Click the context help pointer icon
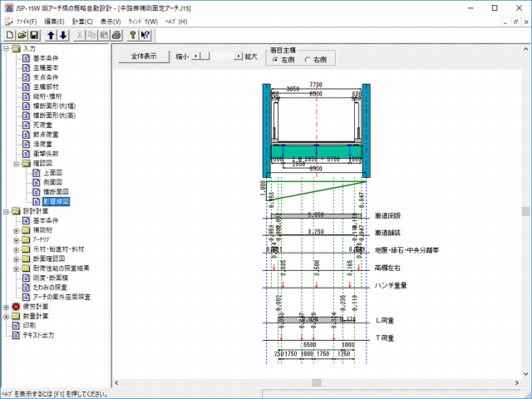 [145, 35]
